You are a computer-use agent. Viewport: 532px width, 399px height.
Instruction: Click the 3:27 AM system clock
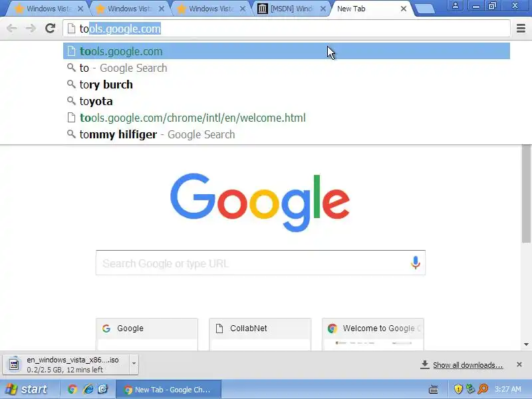(507, 389)
